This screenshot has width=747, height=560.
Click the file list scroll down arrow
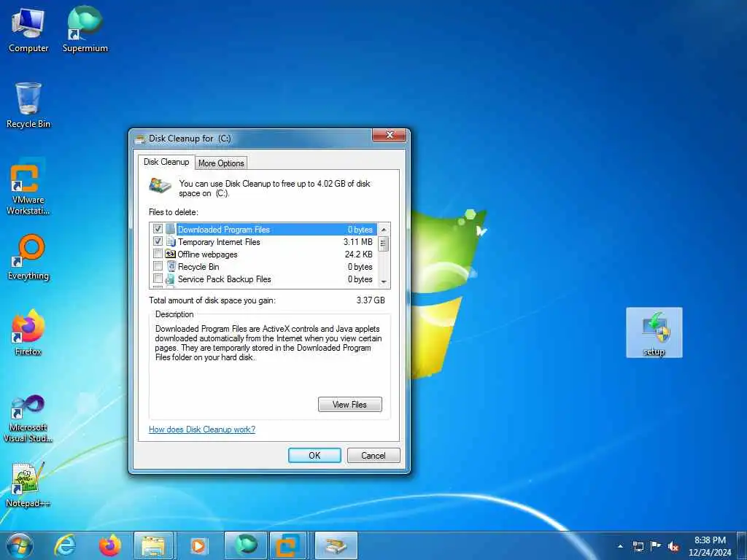tap(384, 282)
